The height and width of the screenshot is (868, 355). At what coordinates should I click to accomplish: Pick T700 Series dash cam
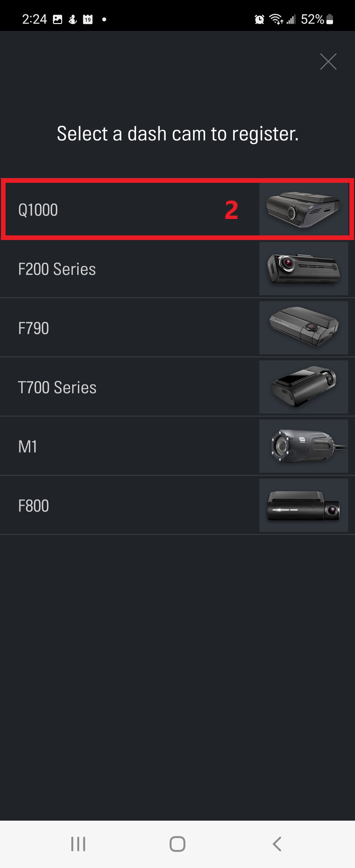pos(177,387)
